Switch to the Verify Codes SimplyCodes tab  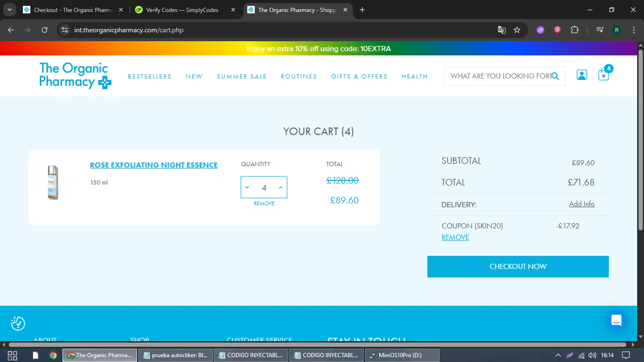[x=182, y=10]
